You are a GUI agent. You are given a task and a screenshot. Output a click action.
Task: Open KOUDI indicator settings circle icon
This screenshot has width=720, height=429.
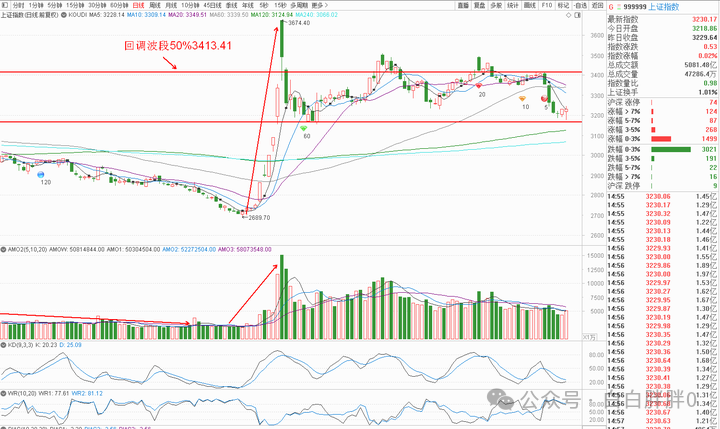tap(64, 15)
